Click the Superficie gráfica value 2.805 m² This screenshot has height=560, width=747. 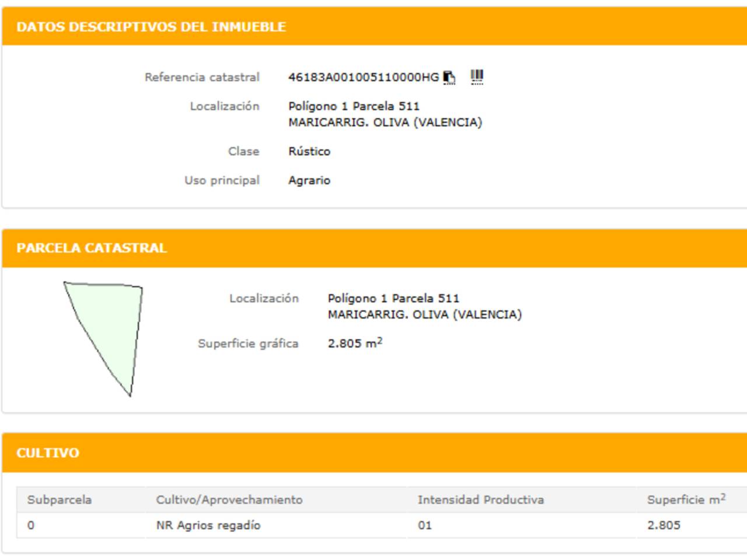click(355, 343)
